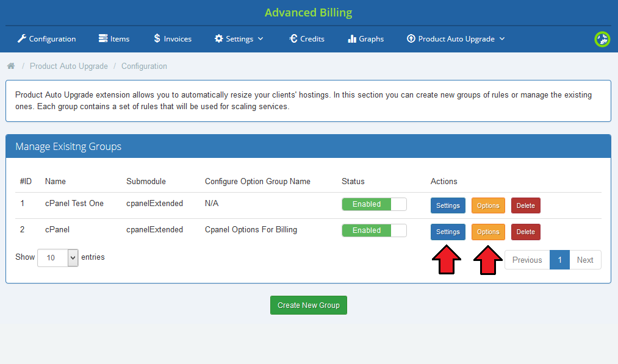Click the Submodule column header
Viewport: 618px width, 364px height.
[x=146, y=181]
